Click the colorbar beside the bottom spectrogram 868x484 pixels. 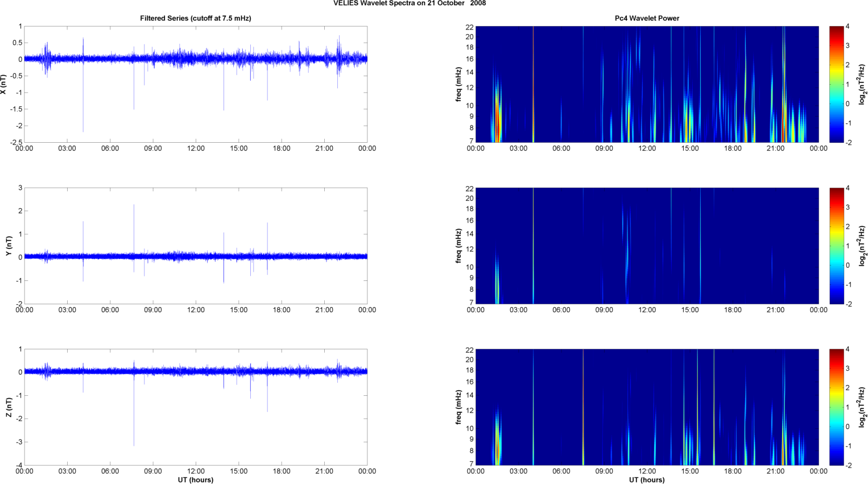pyautogui.click(x=836, y=407)
